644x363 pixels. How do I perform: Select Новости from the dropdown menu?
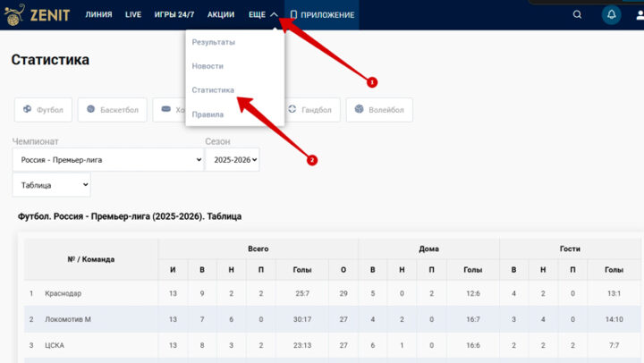pos(208,66)
